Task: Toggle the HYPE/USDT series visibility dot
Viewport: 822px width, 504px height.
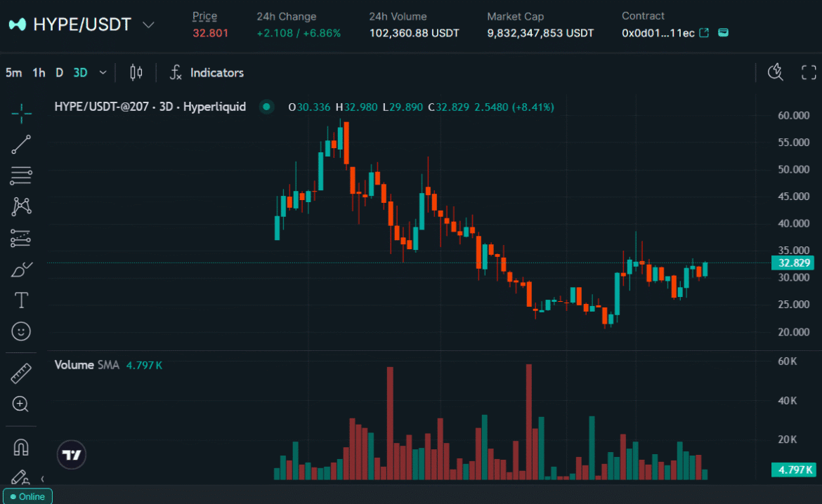Action: point(266,107)
